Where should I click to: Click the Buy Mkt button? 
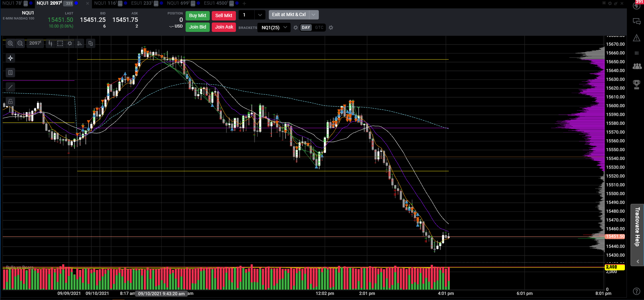pyautogui.click(x=198, y=15)
